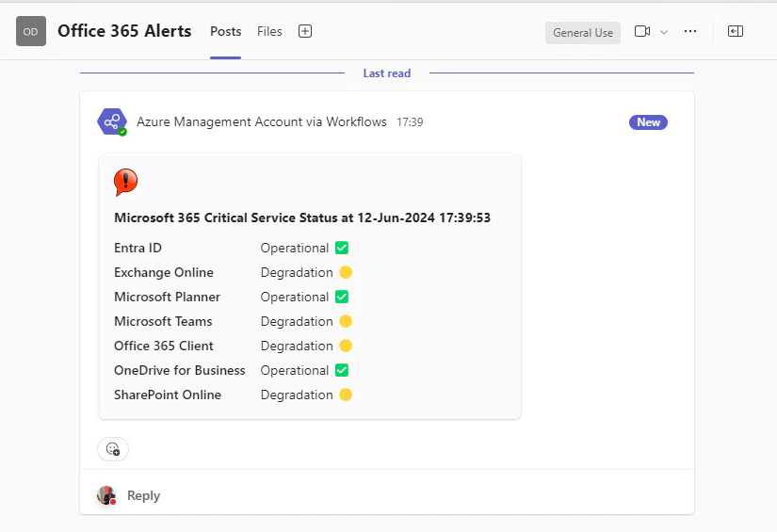Click the Last read divider label

tap(387, 73)
